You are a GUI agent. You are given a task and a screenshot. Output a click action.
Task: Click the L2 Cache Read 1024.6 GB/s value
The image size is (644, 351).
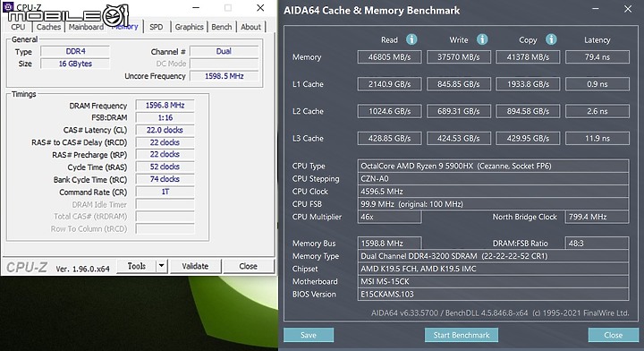tap(389, 111)
